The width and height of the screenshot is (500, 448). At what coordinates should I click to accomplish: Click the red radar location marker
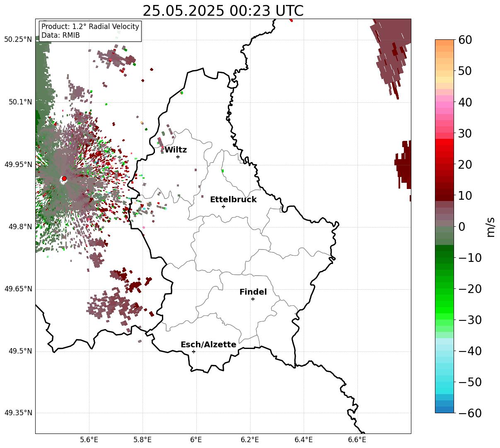[64, 179]
